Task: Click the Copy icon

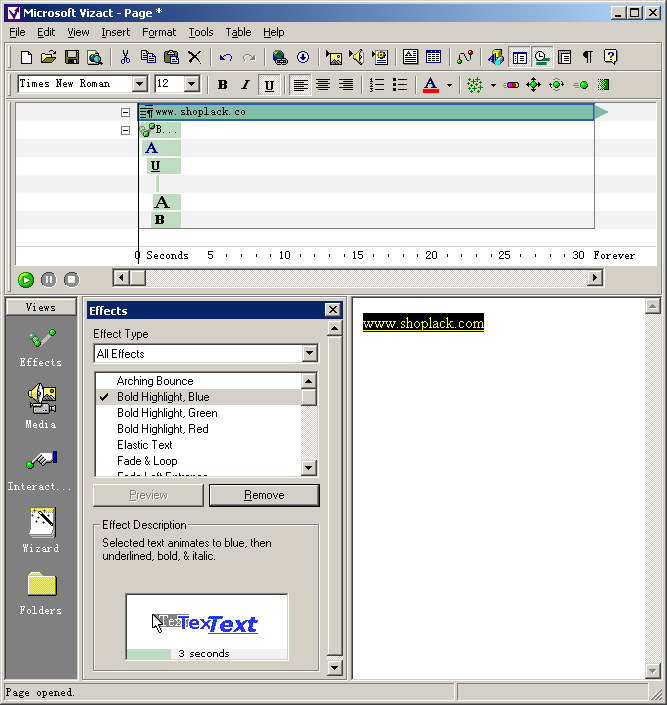Action: 148,57
